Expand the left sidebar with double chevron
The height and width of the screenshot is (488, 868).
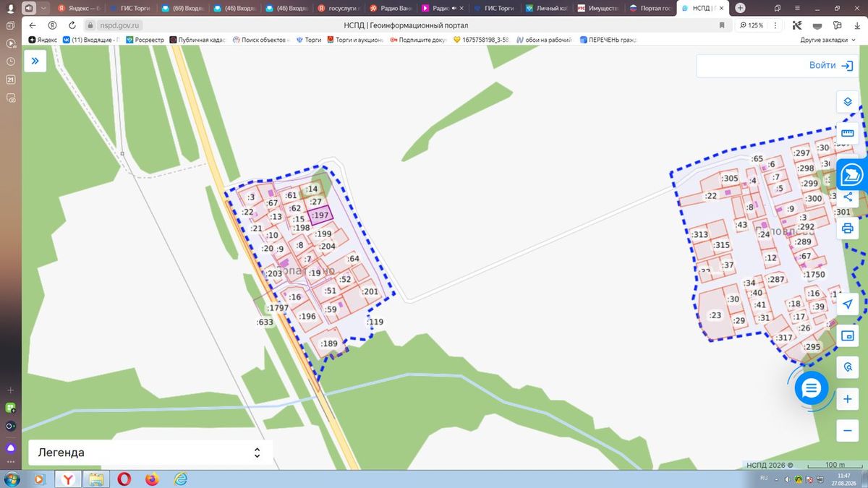coord(35,61)
